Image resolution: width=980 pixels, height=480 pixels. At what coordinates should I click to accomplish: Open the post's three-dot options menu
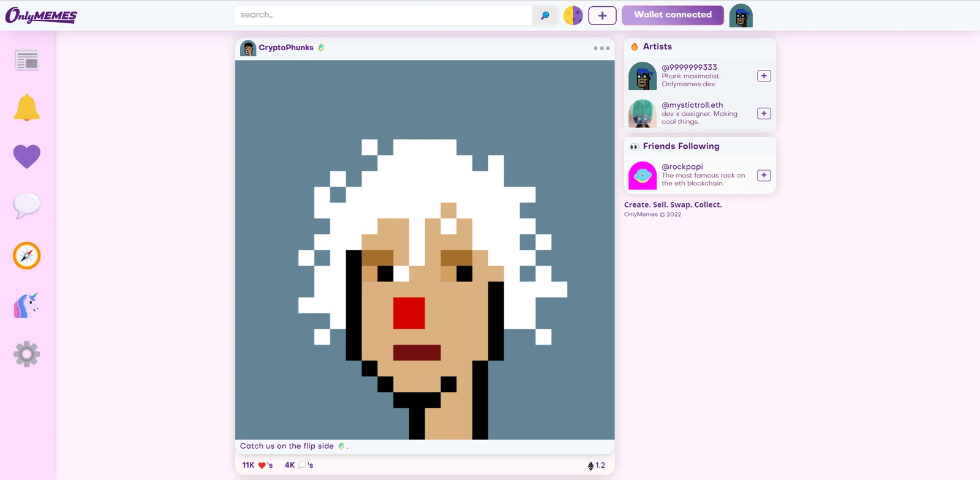pyautogui.click(x=601, y=48)
